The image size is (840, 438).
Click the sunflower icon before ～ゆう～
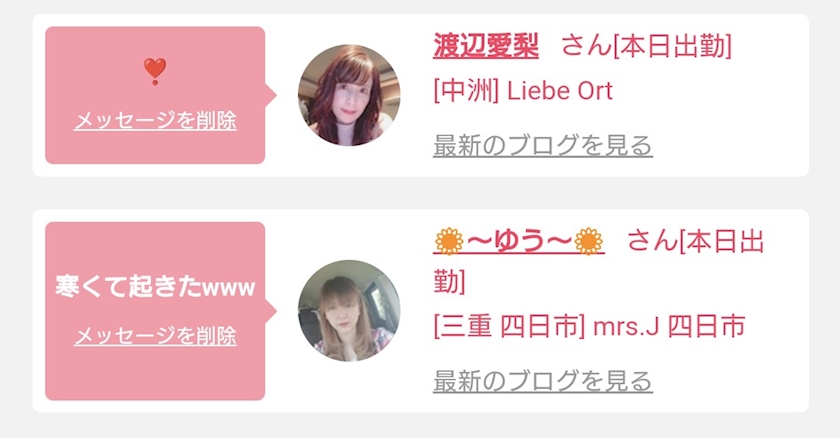point(449,241)
